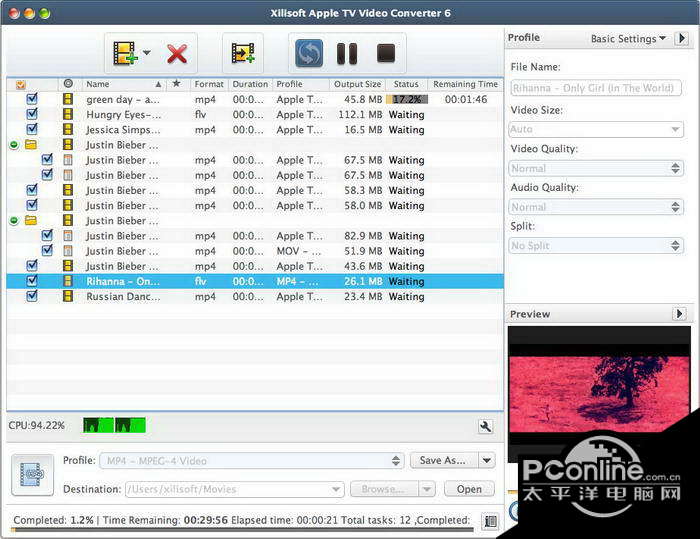
Task: Pause the current conversion
Action: tap(346, 54)
